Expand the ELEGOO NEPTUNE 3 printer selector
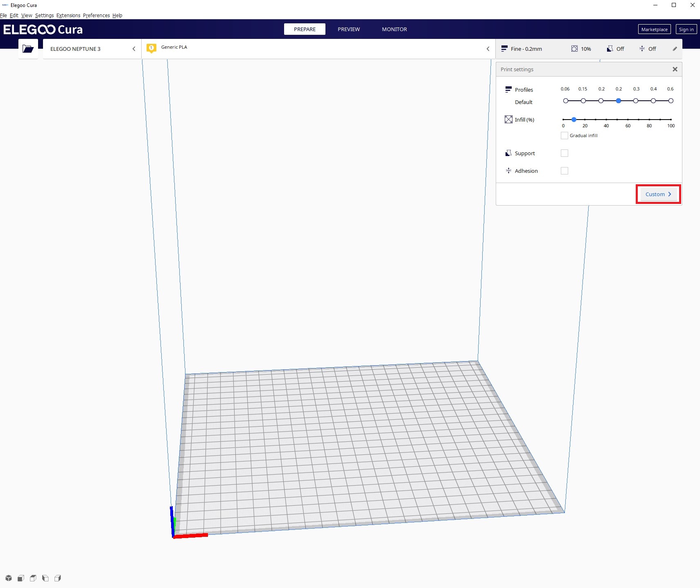 (92, 49)
